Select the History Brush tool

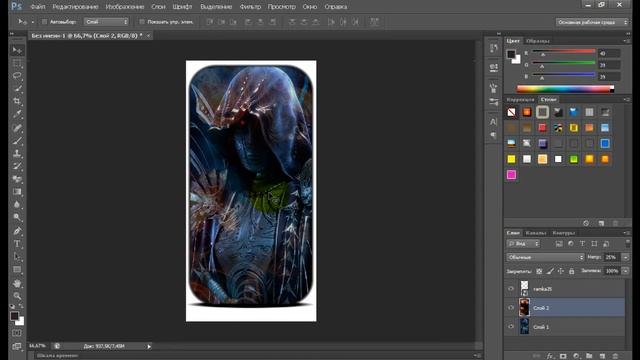17,167
